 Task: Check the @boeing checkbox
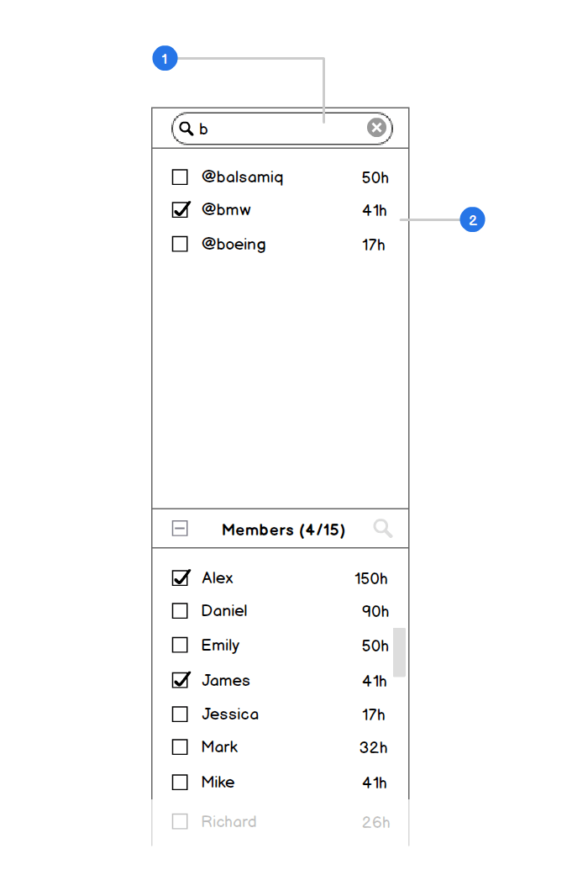click(180, 245)
